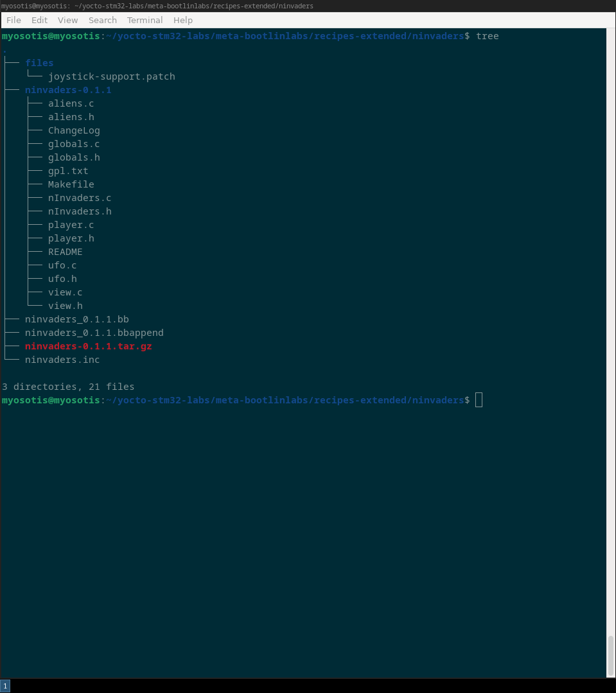Image resolution: width=616 pixels, height=693 pixels.
Task: Click workspace 1 indicator in bottom bar
Action: tap(5, 686)
